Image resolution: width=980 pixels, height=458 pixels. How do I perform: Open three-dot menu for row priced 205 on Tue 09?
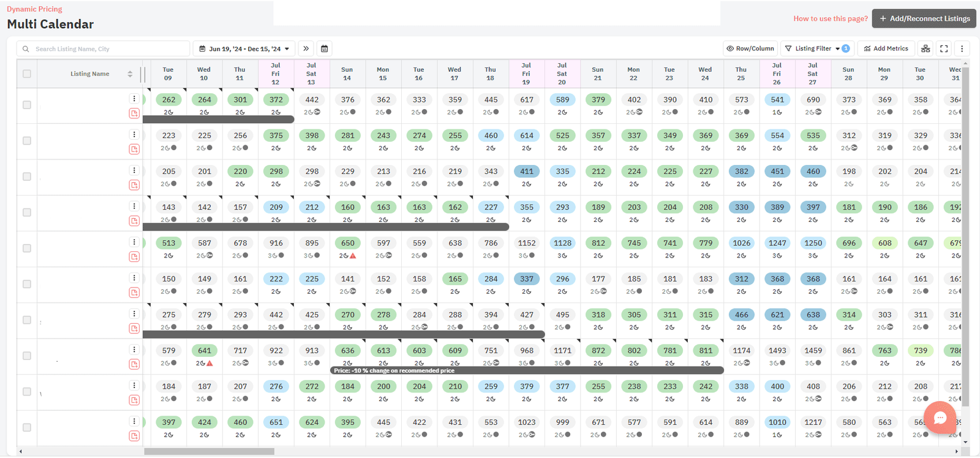[x=134, y=170]
